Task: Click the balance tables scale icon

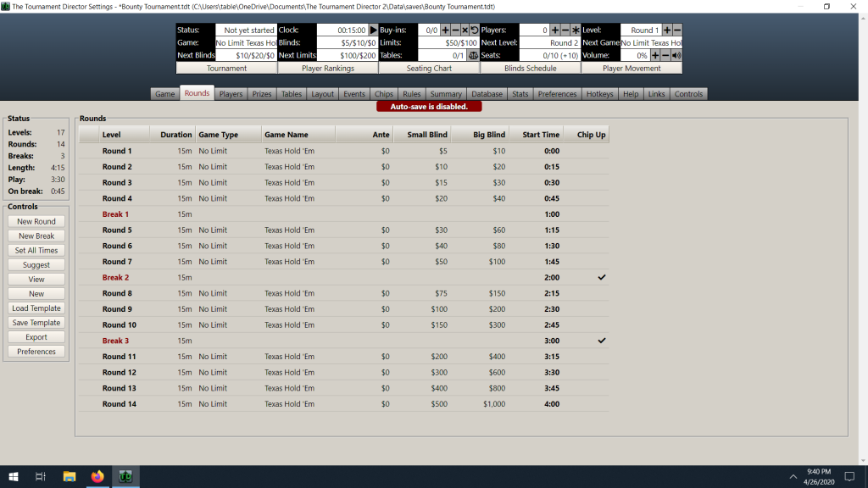Action: 473,55
